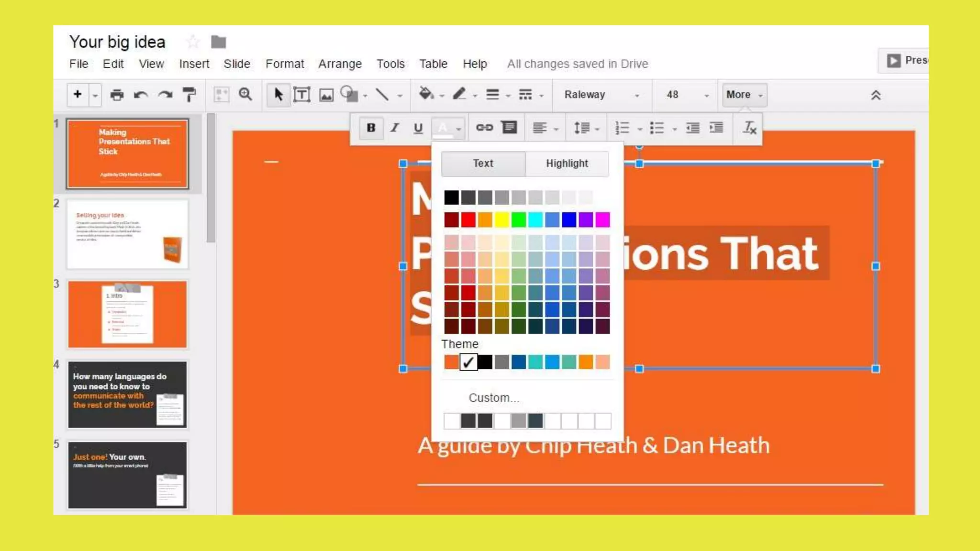Toggle Underline formatting

coord(418,128)
